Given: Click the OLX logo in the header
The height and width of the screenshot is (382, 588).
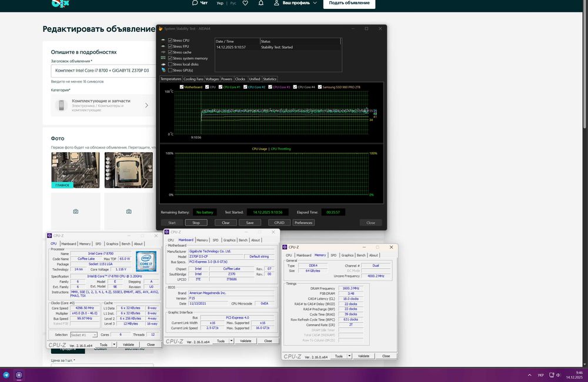Looking at the screenshot, I should point(60,4).
